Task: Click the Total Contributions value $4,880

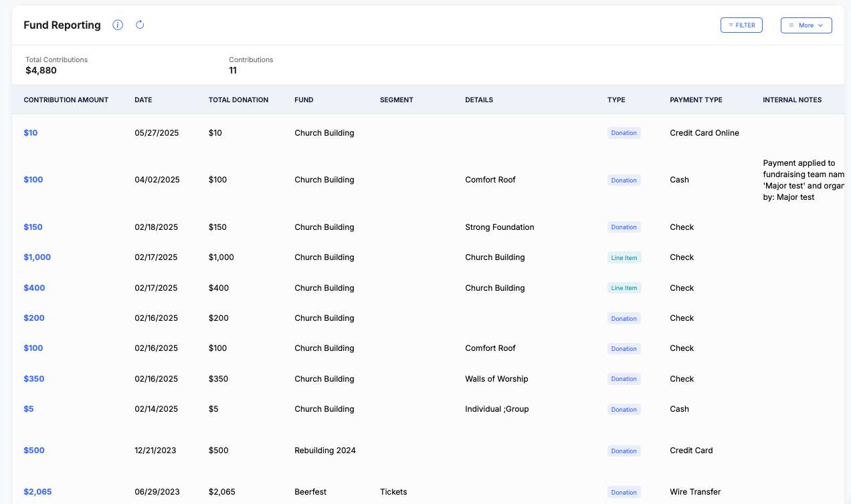Action: click(x=41, y=70)
